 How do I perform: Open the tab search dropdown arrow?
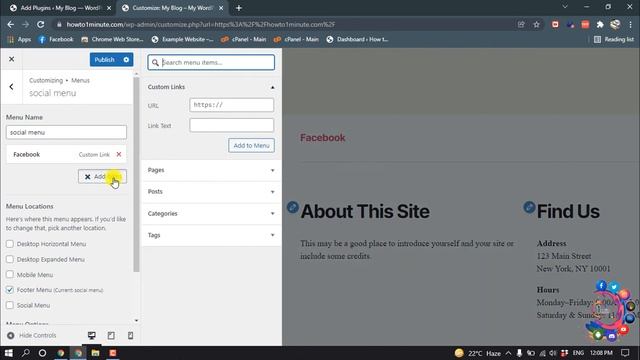[x=565, y=7]
